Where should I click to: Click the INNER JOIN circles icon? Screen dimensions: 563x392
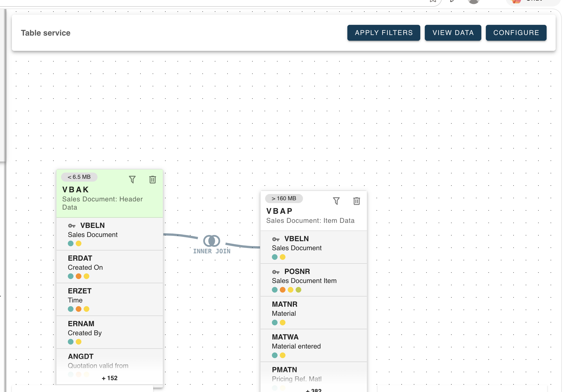pyautogui.click(x=212, y=241)
